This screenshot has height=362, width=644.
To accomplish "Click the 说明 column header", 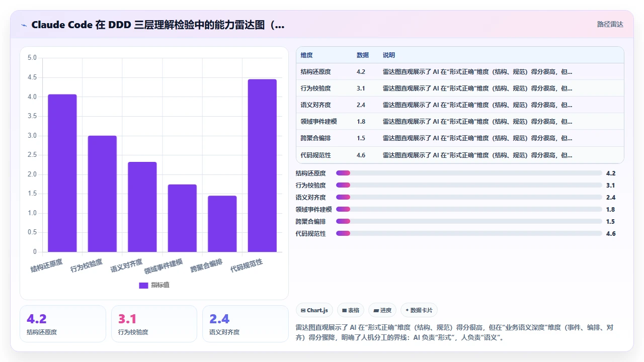I will click(x=389, y=55).
